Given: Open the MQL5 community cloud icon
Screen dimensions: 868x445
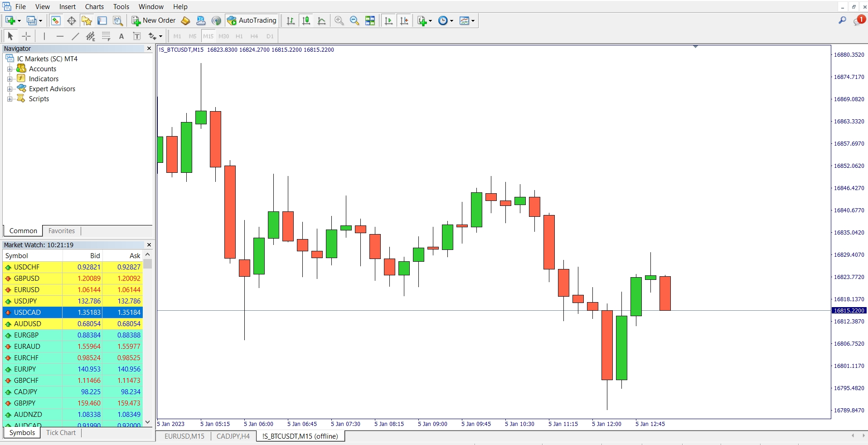Looking at the screenshot, I should tap(201, 20).
